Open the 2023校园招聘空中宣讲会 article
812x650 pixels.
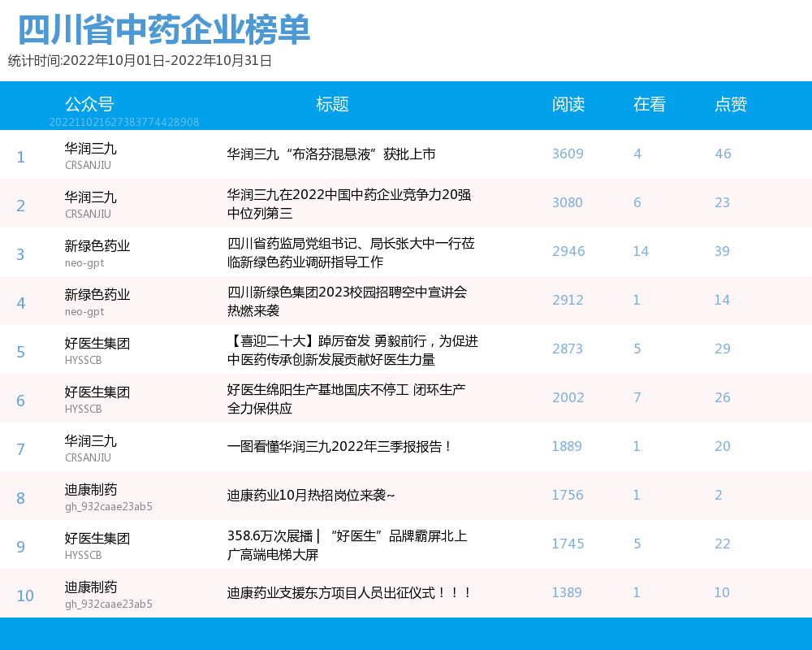(347, 301)
